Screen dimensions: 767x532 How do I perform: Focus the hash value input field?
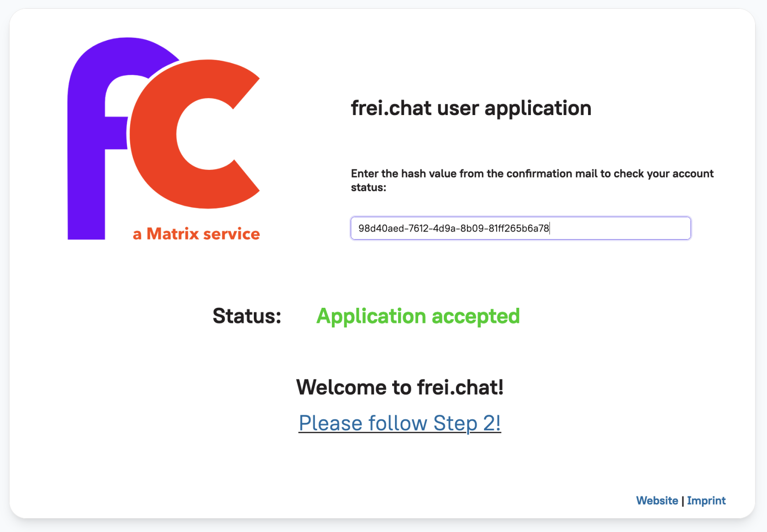(520, 228)
